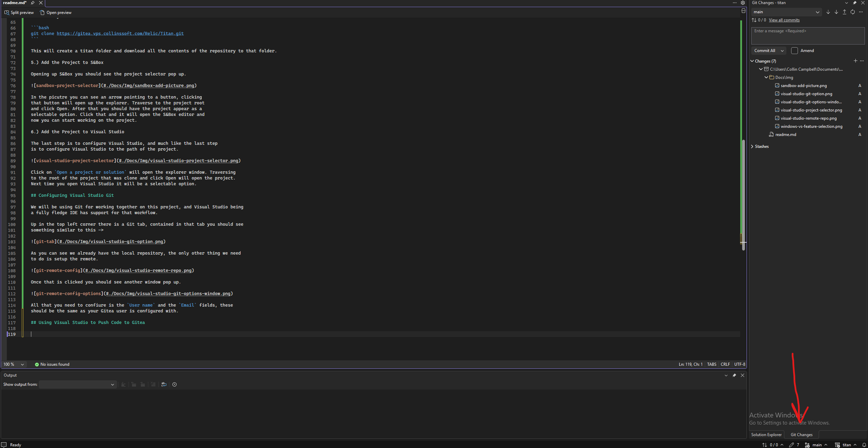
Task: Push commits to the remote
Action: 844,12
